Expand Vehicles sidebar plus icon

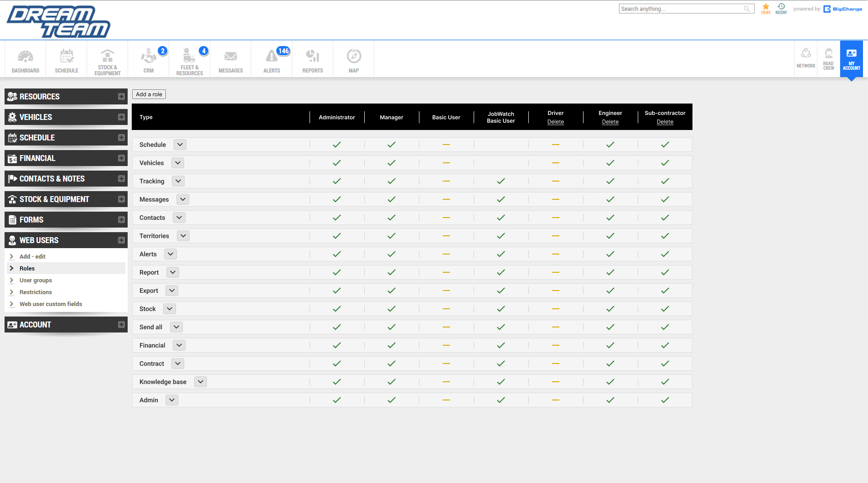pyautogui.click(x=121, y=117)
